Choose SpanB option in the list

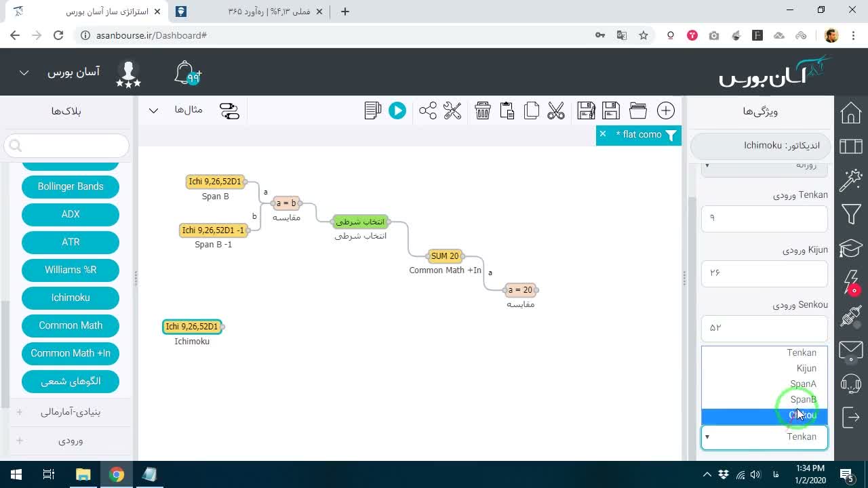[x=764, y=400]
